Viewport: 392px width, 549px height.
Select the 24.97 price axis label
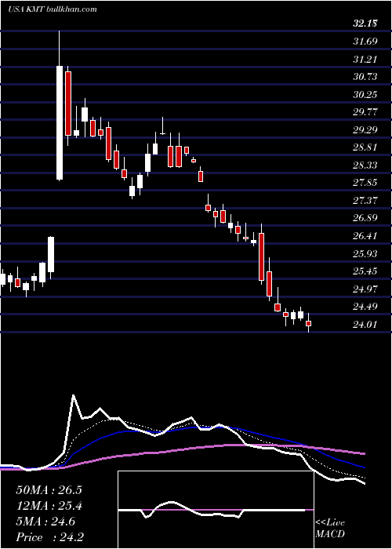[x=365, y=289]
